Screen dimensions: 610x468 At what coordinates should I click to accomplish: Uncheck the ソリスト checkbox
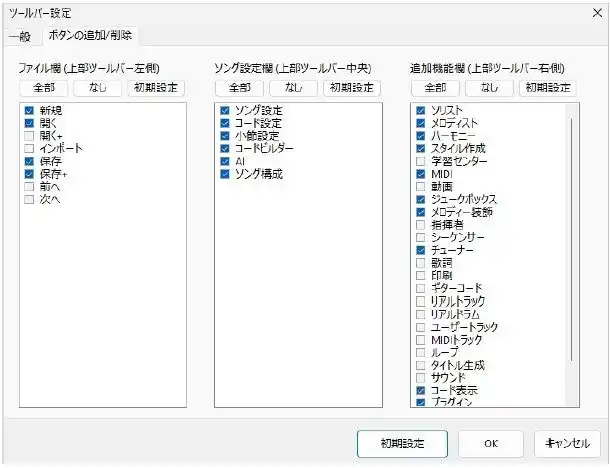tap(421, 109)
